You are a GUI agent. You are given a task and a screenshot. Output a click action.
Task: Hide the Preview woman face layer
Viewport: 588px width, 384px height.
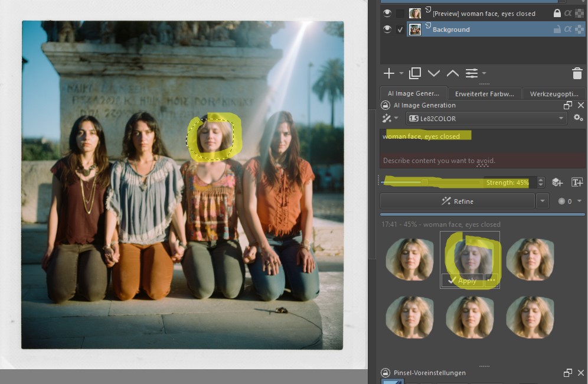coord(387,13)
